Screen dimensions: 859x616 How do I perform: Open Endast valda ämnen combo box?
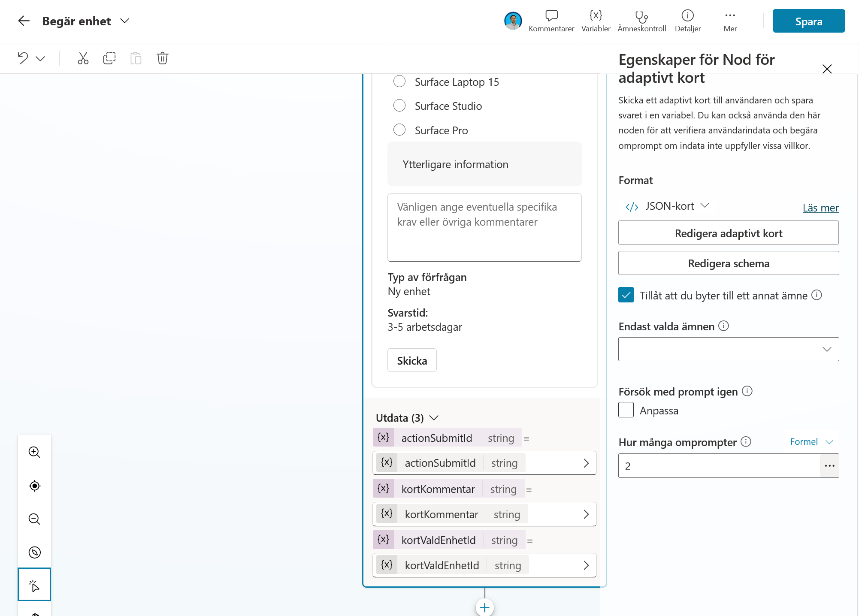pos(728,349)
